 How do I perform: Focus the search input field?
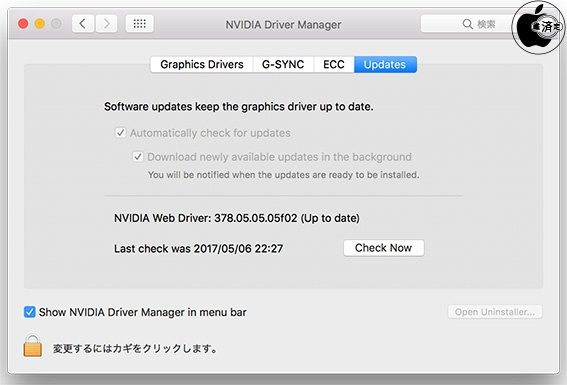click(470, 24)
